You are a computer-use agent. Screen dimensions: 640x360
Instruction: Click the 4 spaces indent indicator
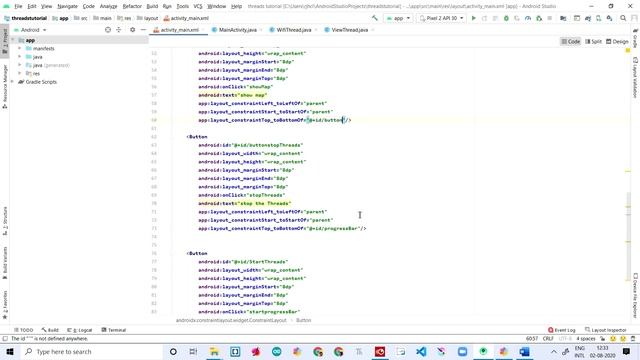tap(586, 339)
